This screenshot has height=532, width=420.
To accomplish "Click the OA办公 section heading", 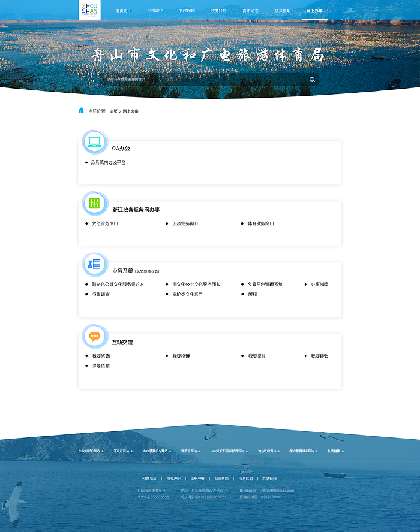I will point(121,148).
